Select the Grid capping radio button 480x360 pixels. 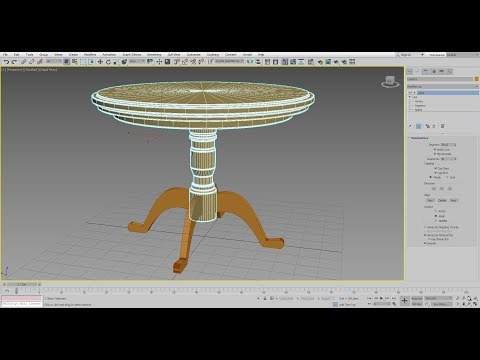[x=447, y=177]
